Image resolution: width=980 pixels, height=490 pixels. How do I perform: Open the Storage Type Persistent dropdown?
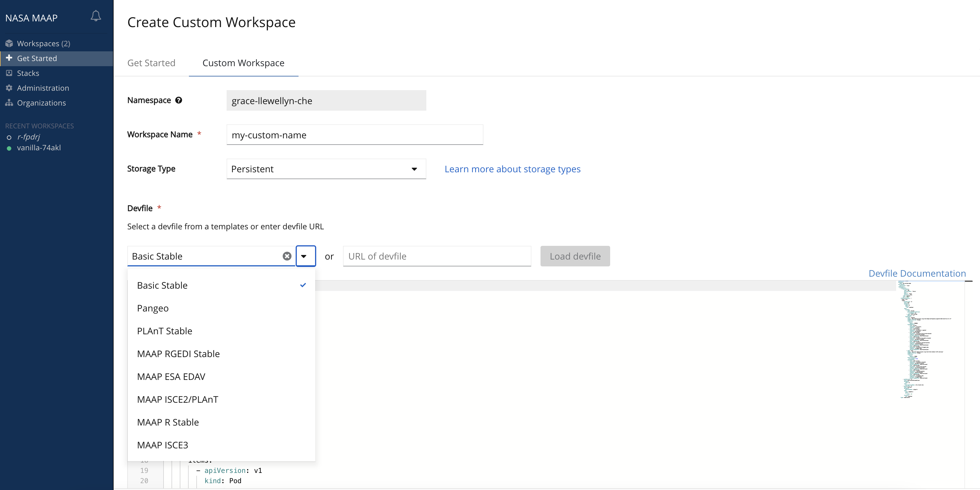[x=326, y=169]
